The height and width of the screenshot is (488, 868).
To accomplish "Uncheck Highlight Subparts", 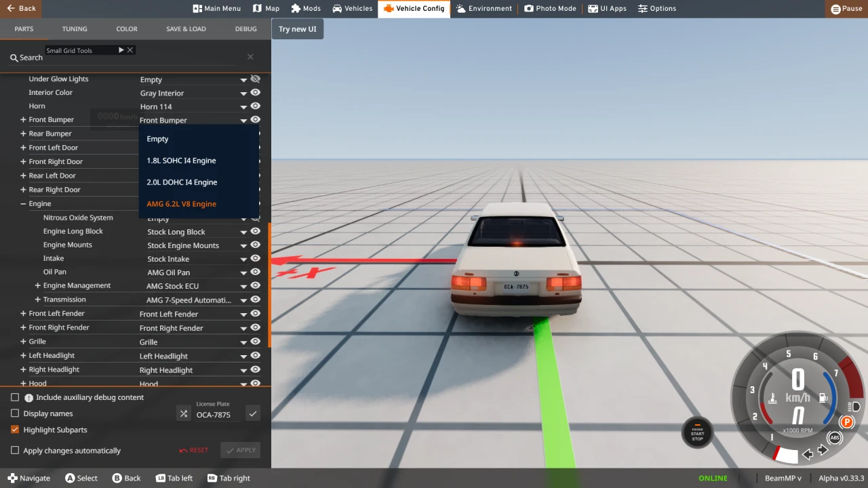I will [x=15, y=429].
